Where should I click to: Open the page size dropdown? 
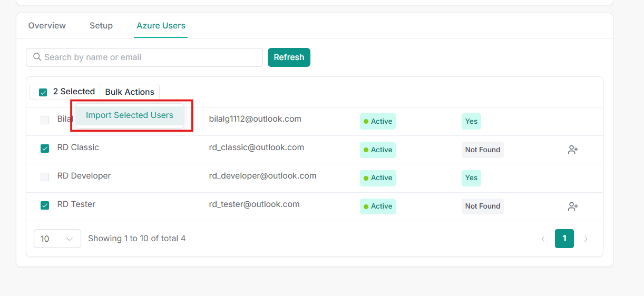tap(57, 239)
